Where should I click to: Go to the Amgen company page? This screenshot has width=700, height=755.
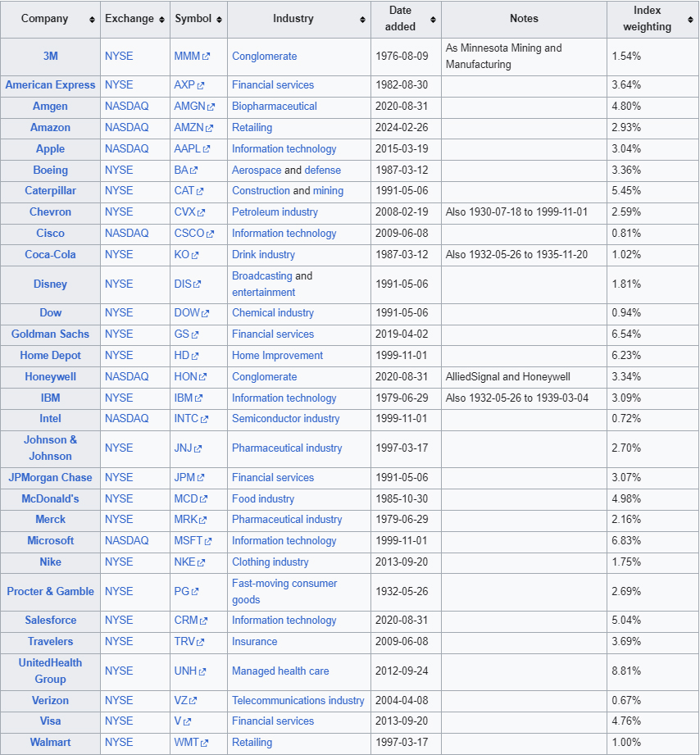51,107
